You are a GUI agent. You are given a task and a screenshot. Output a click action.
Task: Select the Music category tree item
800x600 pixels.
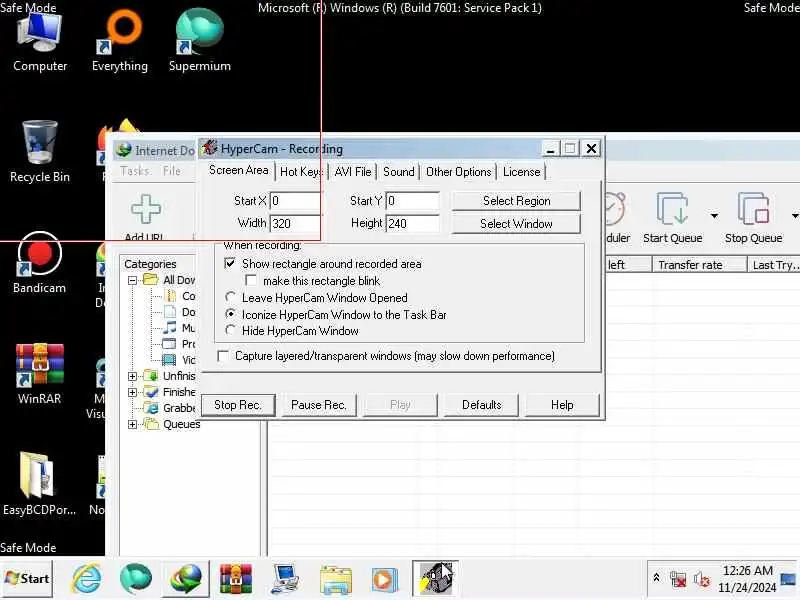(179, 328)
